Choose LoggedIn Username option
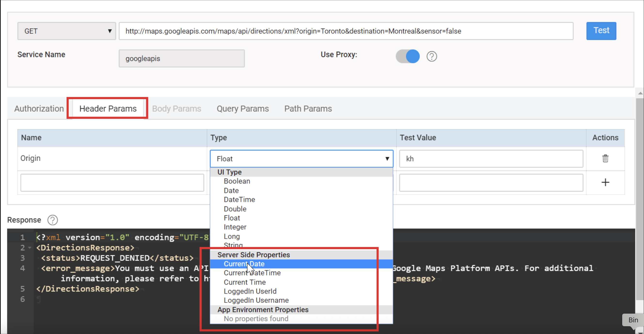 pos(256,300)
